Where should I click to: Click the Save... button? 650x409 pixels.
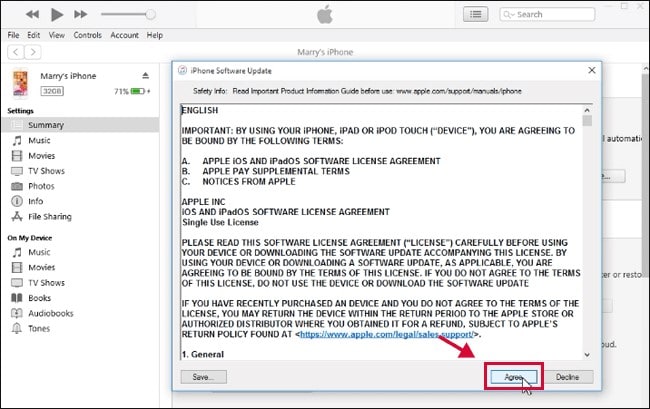204,377
